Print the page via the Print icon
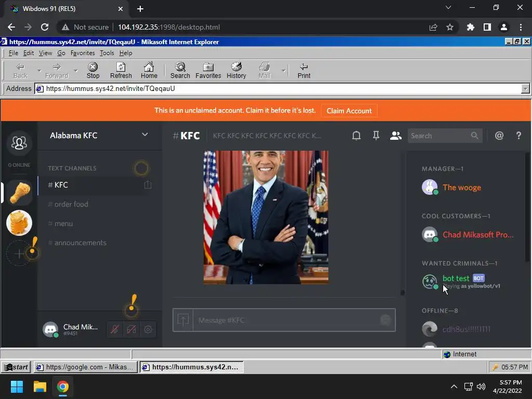This screenshot has width=532, height=399. [303, 71]
